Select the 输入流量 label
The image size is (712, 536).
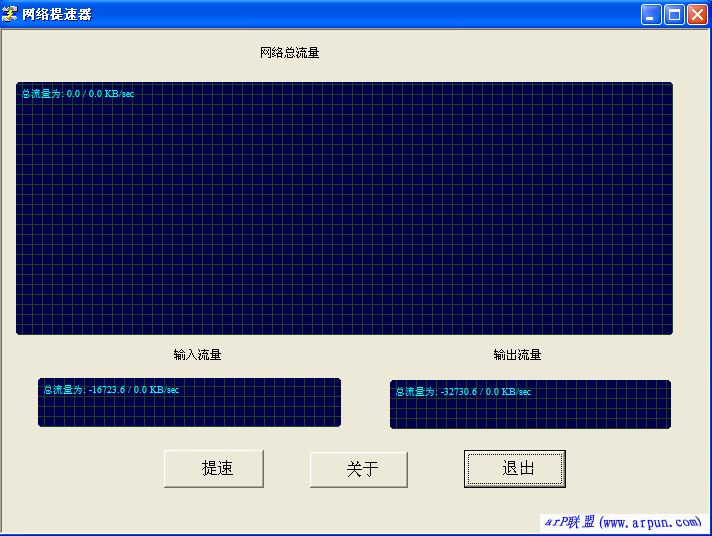(x=198, y=355)
